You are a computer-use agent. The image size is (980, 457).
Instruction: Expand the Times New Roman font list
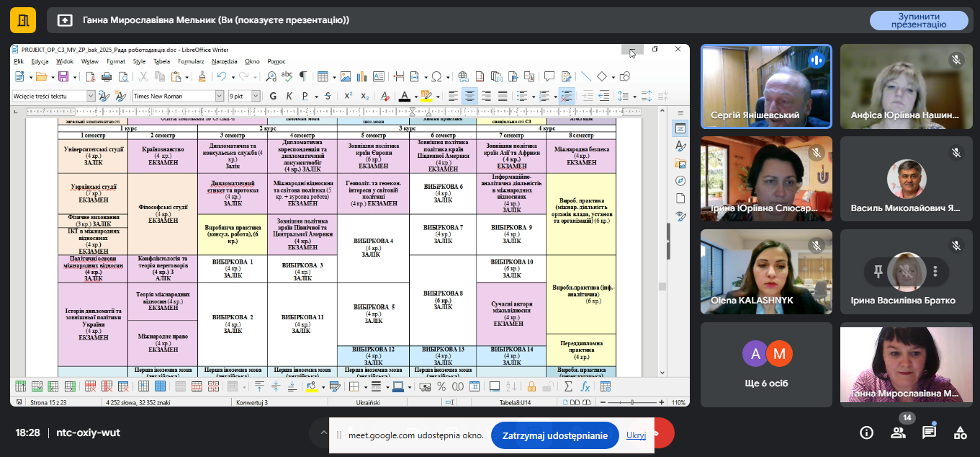click(x=220, y=96)
